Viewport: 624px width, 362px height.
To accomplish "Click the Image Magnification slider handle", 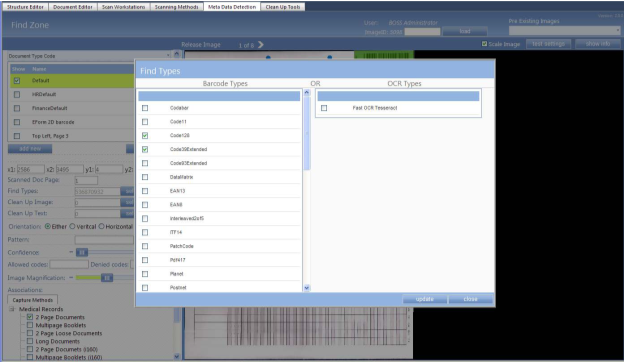I will (x=107, y=278).
